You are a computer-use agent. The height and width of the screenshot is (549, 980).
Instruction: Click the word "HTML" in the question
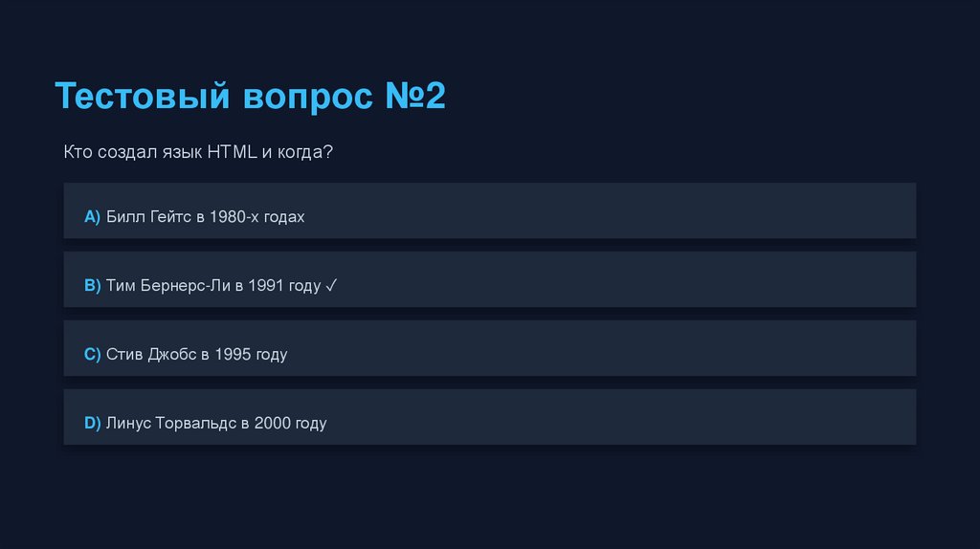tap(231, 152)
